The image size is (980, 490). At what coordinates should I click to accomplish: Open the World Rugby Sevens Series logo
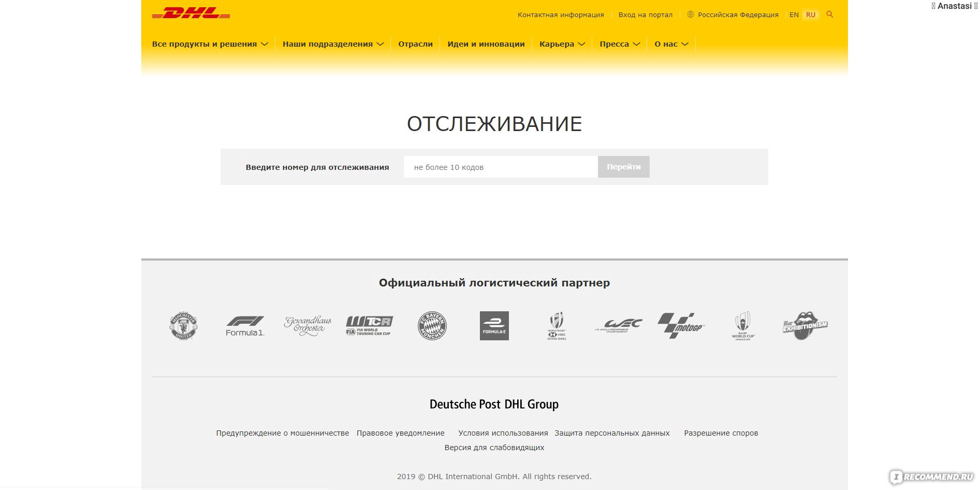[x=557, y=326]
